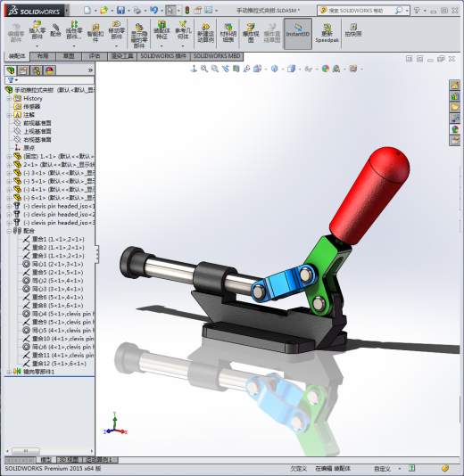This screenshot has height=476, width=464.
Task: Click the tree panel horizontal scrollbar thumb
Action: point(26,451)
